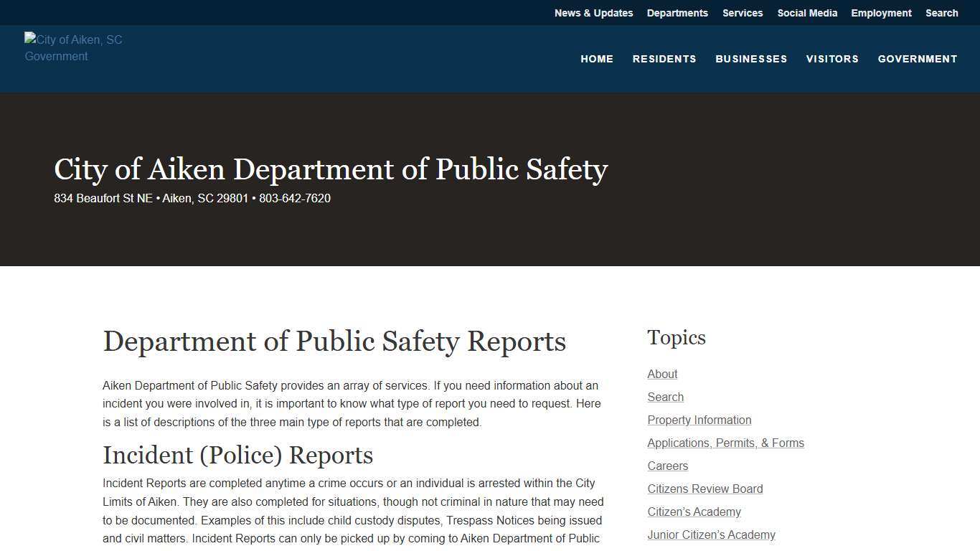The image size is (980, 551).
Task: Select Citizens Review Board link
Action: pyautogui.click(x=705, y=489)
